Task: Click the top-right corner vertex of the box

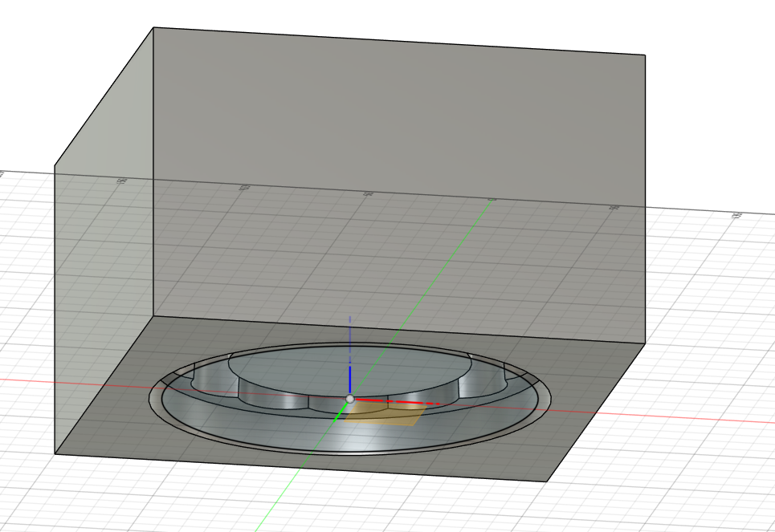Action: tap(645, 55)
